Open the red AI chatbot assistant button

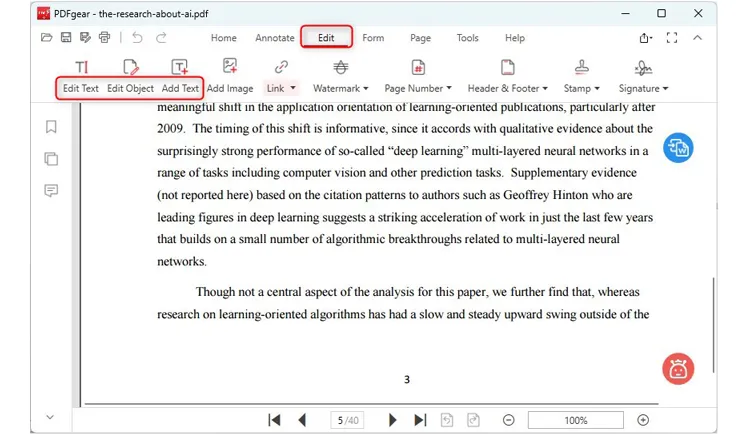[678, 369]
